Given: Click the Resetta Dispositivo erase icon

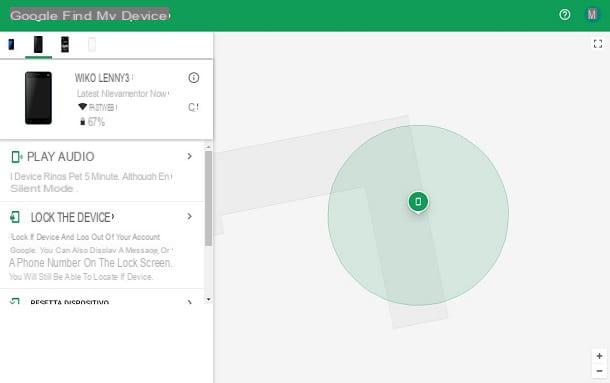Looking at the screenshot, I should [15, 302].
